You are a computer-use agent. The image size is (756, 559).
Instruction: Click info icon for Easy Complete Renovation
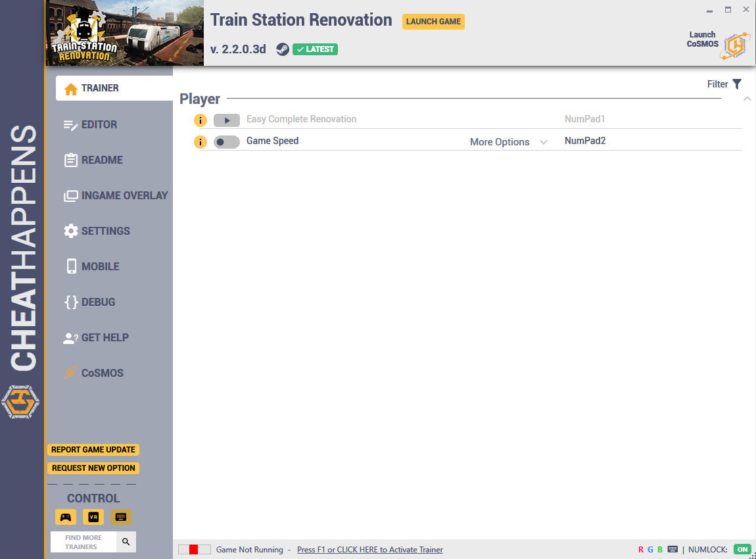200,120
